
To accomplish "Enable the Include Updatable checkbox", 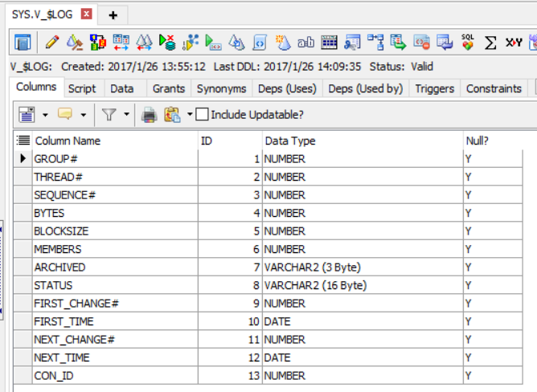I will click(x=202, y=114).
